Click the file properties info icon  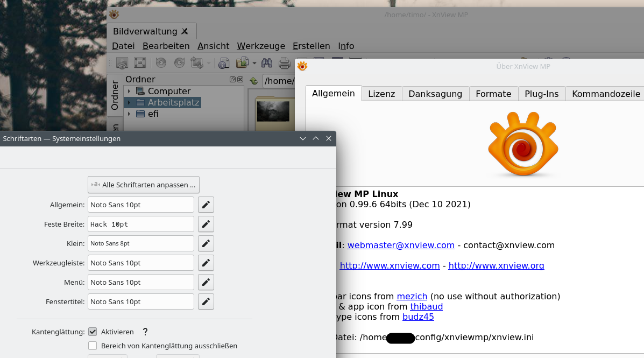tap(224, 63)
